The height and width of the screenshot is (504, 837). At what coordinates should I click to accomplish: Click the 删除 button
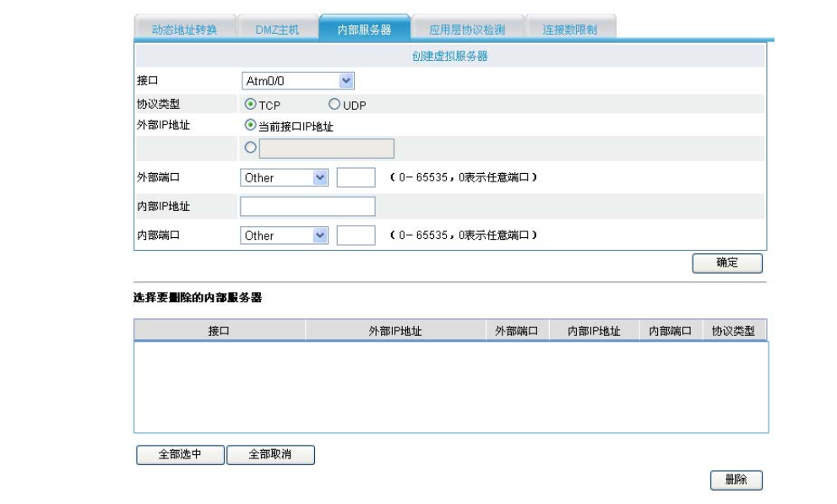tap(736, 480)
